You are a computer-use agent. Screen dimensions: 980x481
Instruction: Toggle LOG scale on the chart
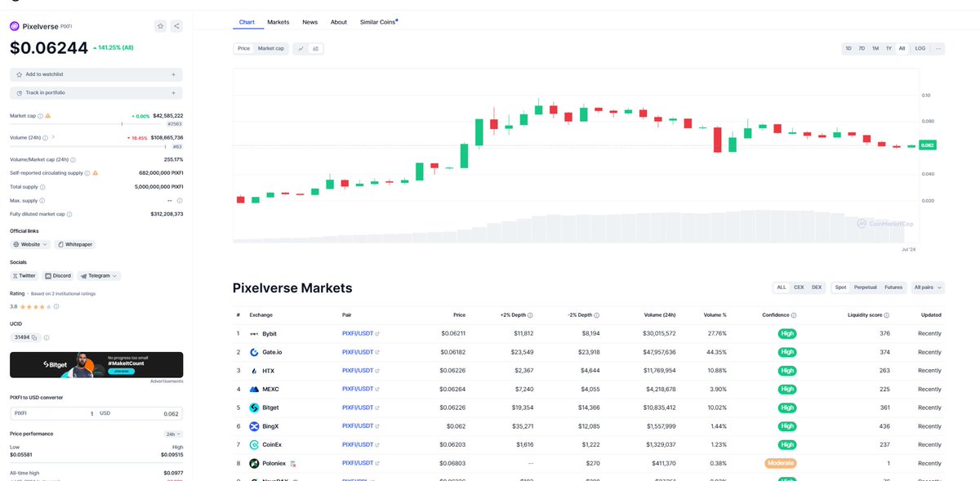(x=920, y=49)
